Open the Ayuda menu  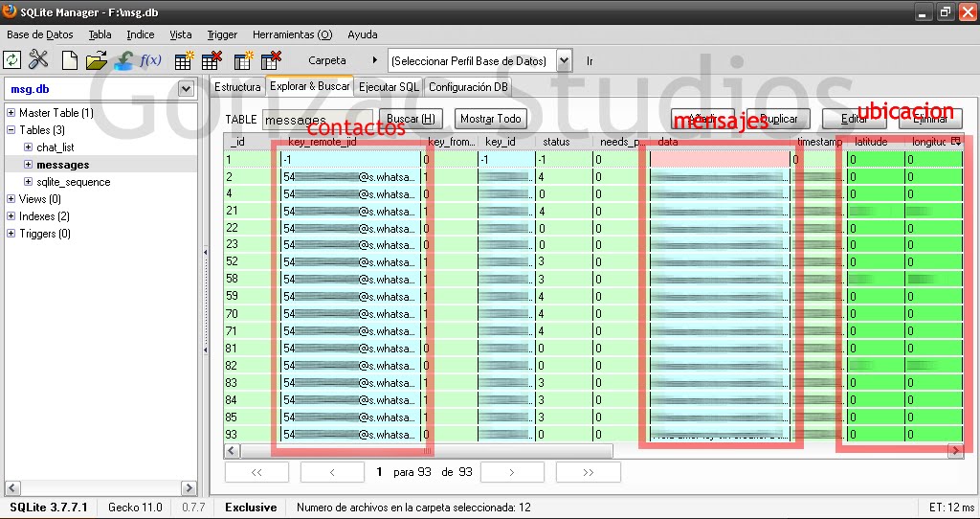pos(363,34)
